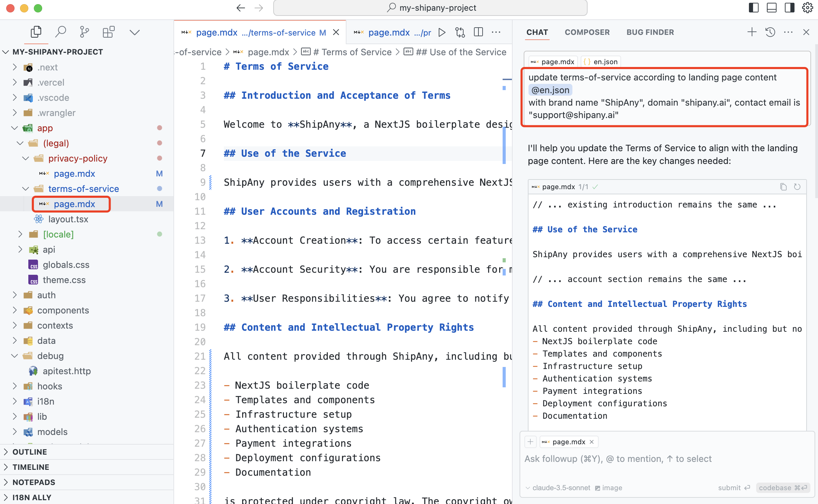The height and width of the screenshot is (504, 818).
Task: Toggle the bottom panel layout
Action: pyautogui.click(x=771, y=8)
